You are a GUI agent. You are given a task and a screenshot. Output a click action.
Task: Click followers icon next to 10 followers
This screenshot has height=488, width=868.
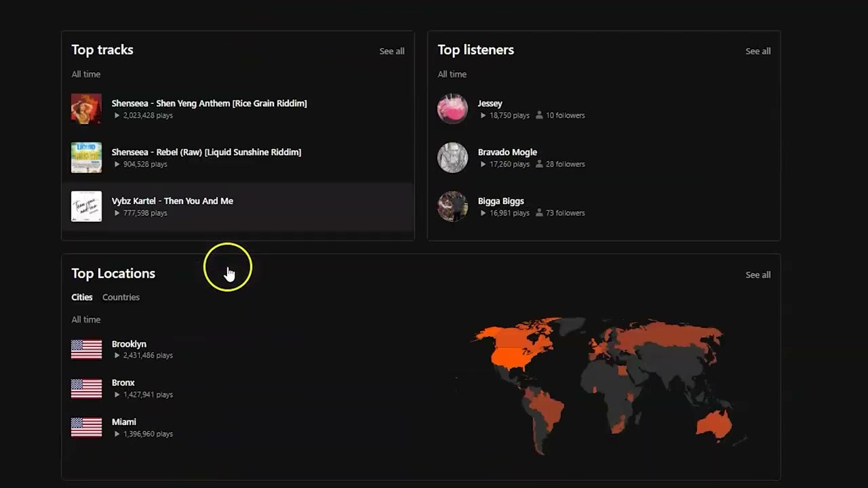539,116
